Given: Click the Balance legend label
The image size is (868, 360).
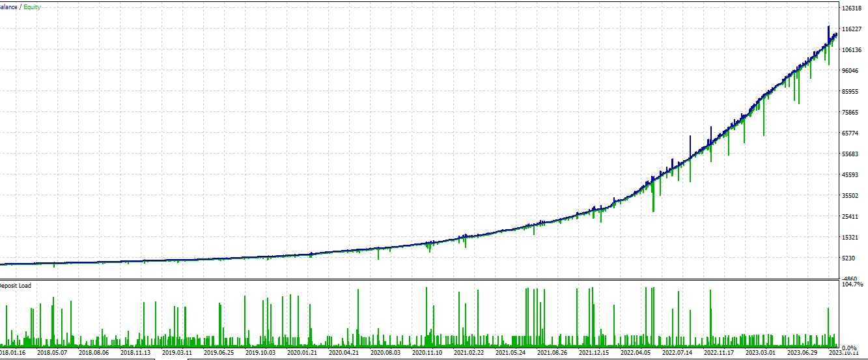Looking at the screenshot, I should pos(8,7).
